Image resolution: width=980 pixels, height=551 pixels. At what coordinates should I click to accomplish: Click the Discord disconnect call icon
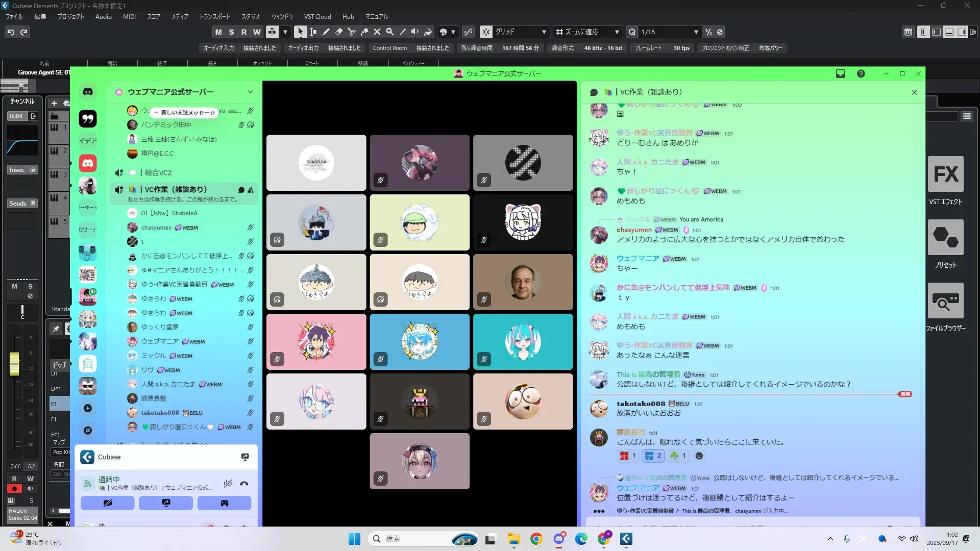point(244,483)
